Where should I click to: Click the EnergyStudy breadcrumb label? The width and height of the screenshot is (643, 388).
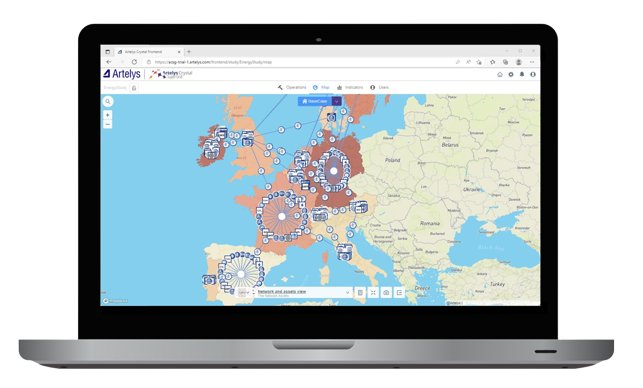[115, 88]
